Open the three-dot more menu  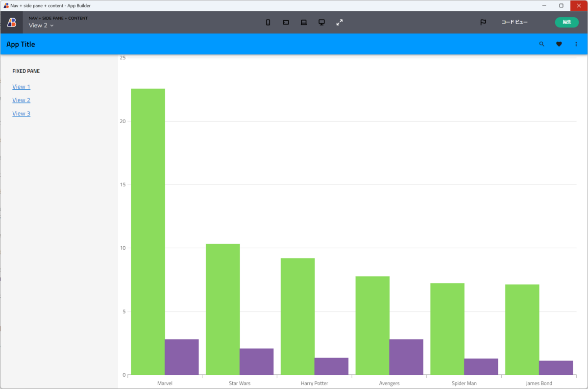(x=576, y=44)
